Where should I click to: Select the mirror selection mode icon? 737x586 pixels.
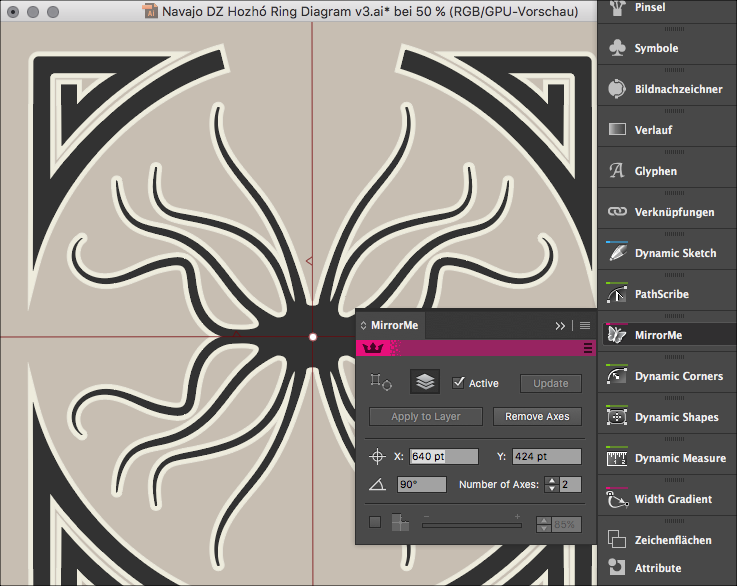(x=381, y=382)
